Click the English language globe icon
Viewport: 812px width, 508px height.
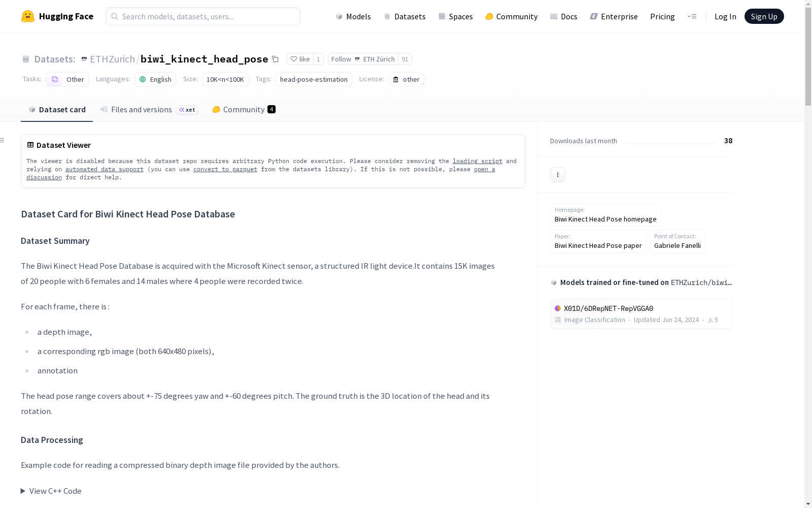pyautogui.click(x=143, y=79)
